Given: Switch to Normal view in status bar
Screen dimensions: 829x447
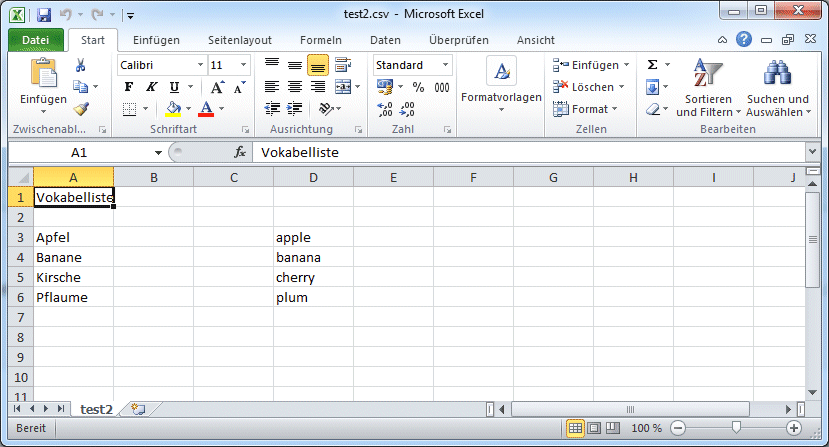Looking at the screenshot, I should pyautogui.click(x=575, y=428).
